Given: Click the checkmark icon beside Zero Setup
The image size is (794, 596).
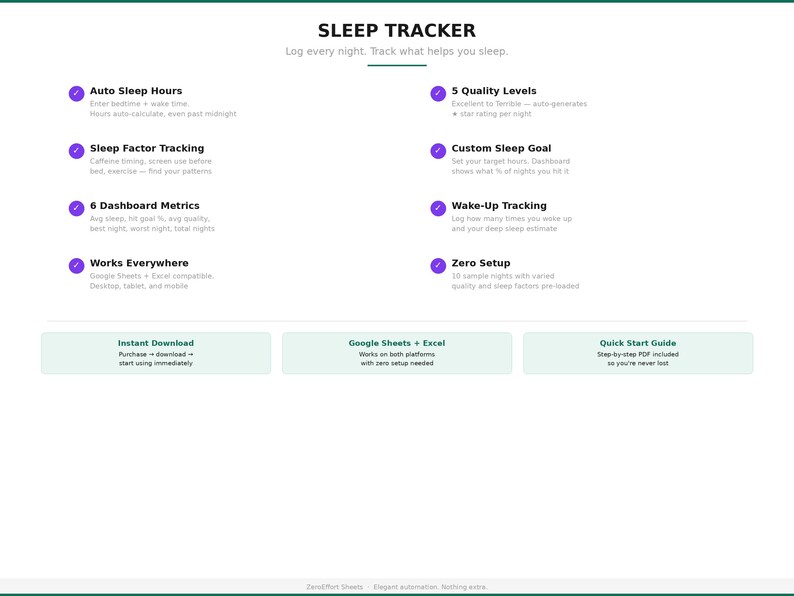Looking at the screenshot, I should coord(438,266).
